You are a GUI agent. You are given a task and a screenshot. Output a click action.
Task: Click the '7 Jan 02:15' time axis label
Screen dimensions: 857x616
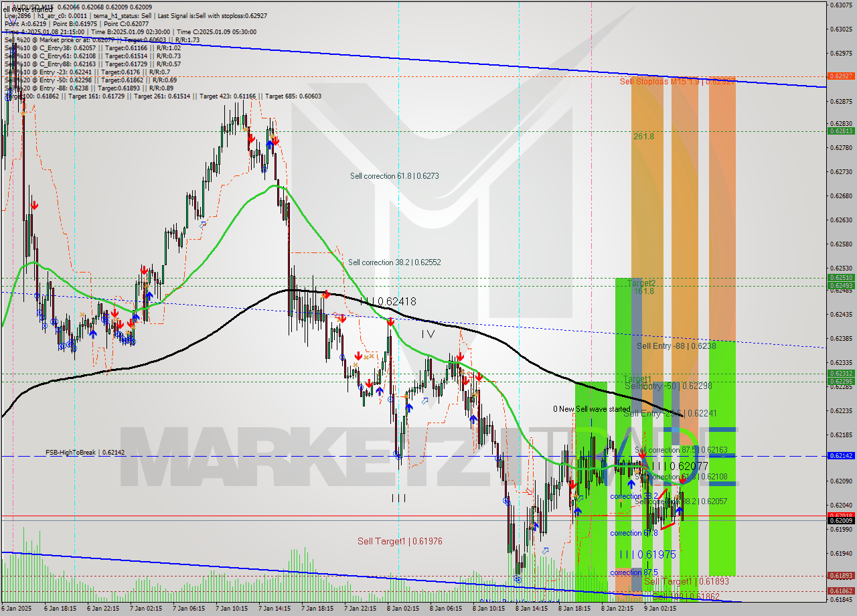coord(146,609)
